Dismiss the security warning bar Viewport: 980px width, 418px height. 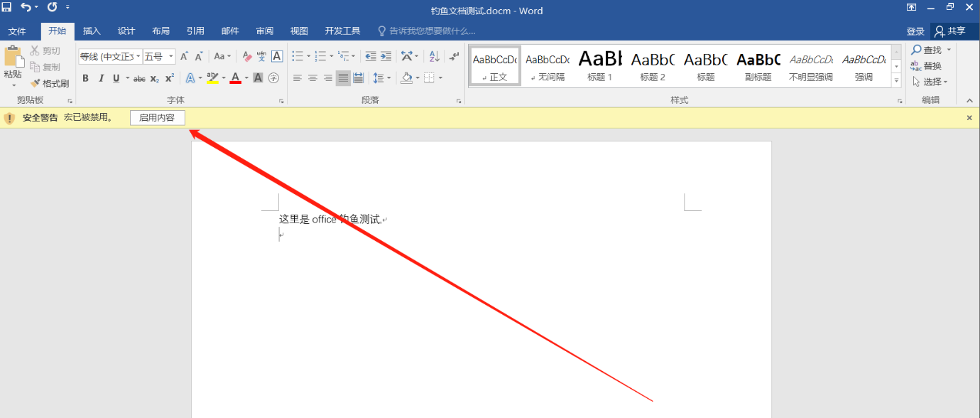pos(969,118)
